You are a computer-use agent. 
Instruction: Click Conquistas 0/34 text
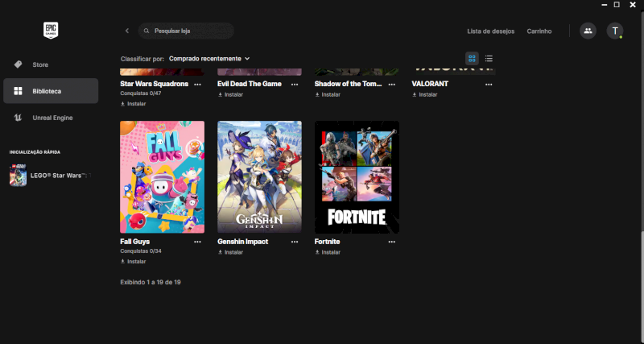(x=140, y=251)
